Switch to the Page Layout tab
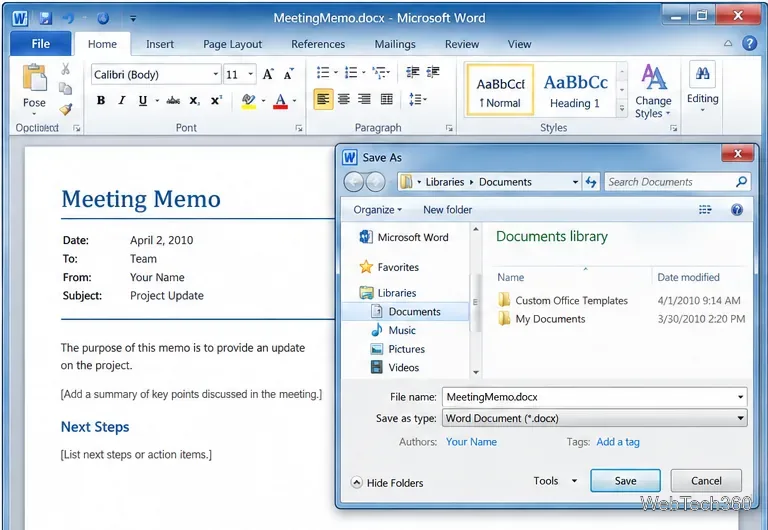This screenshot has width=768, height=530. (233, 44)
